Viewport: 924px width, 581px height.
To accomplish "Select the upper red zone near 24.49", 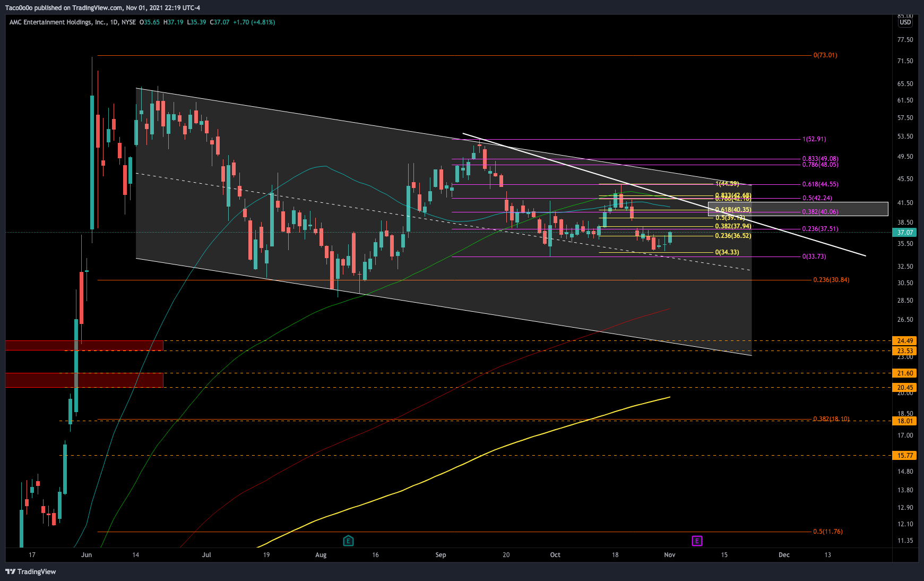I will pos(84,346).
